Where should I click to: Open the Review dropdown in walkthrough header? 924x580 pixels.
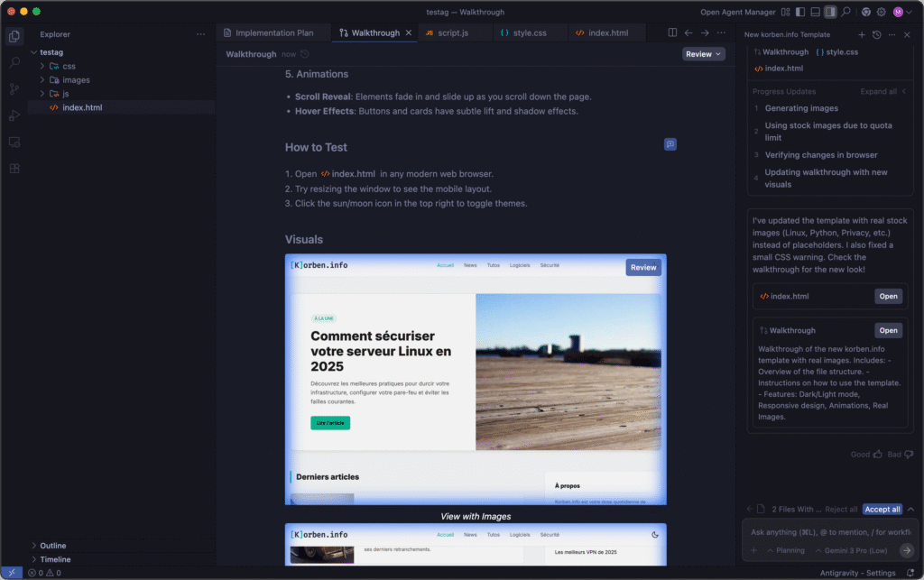pos(703,54)
